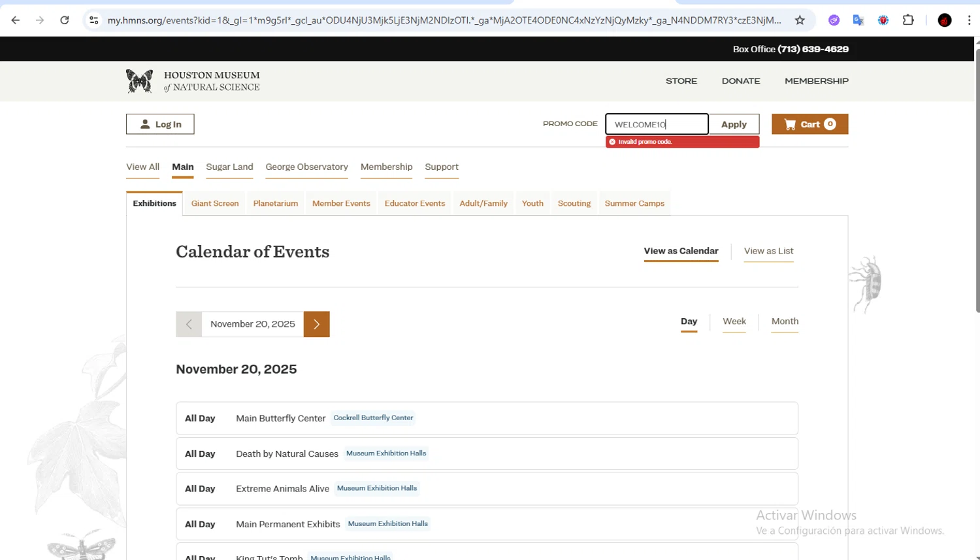Choose View as Calendar

click(x=681, y=252)
